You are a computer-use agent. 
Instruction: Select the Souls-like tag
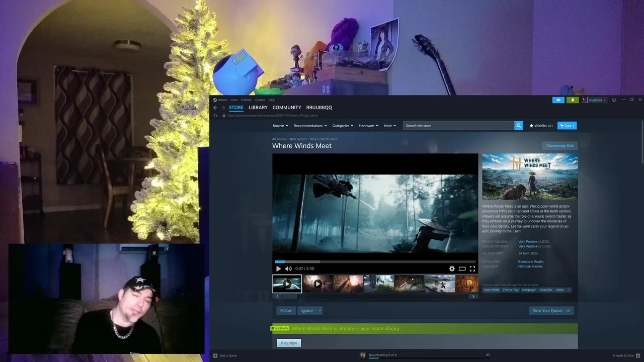(546, 290)
